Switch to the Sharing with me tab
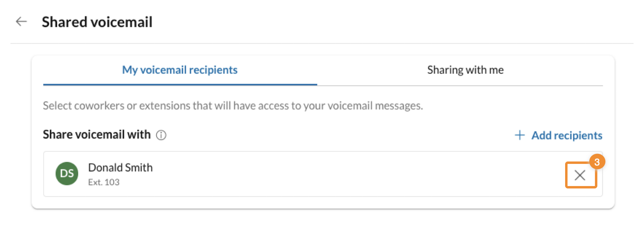 click(465, 70)
